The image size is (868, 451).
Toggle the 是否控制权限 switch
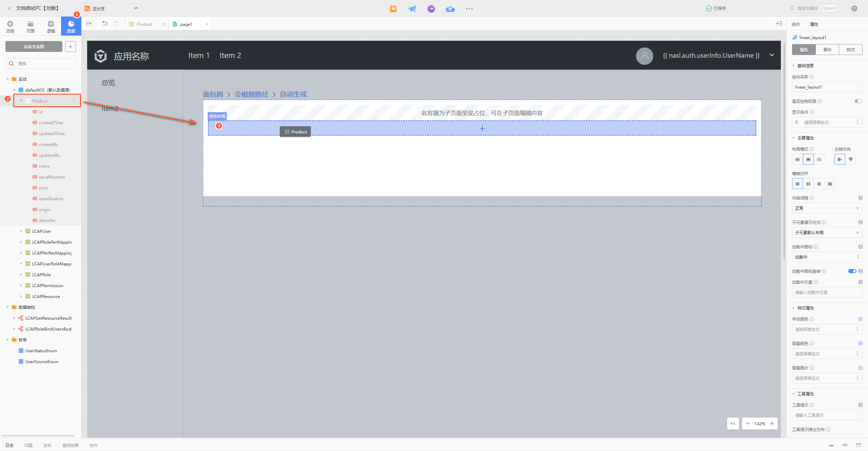pyautogui.click(x=858, y=101)
